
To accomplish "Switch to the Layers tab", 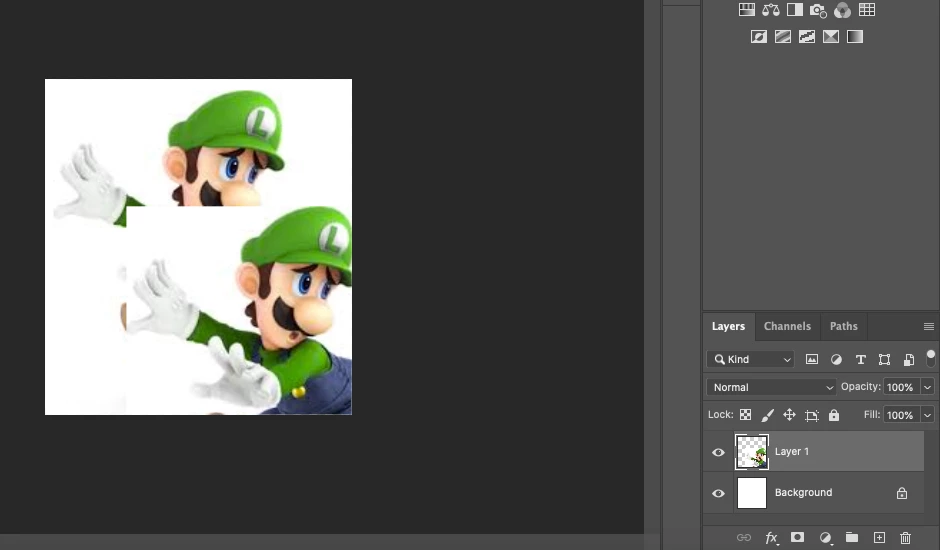I will 728,326.
